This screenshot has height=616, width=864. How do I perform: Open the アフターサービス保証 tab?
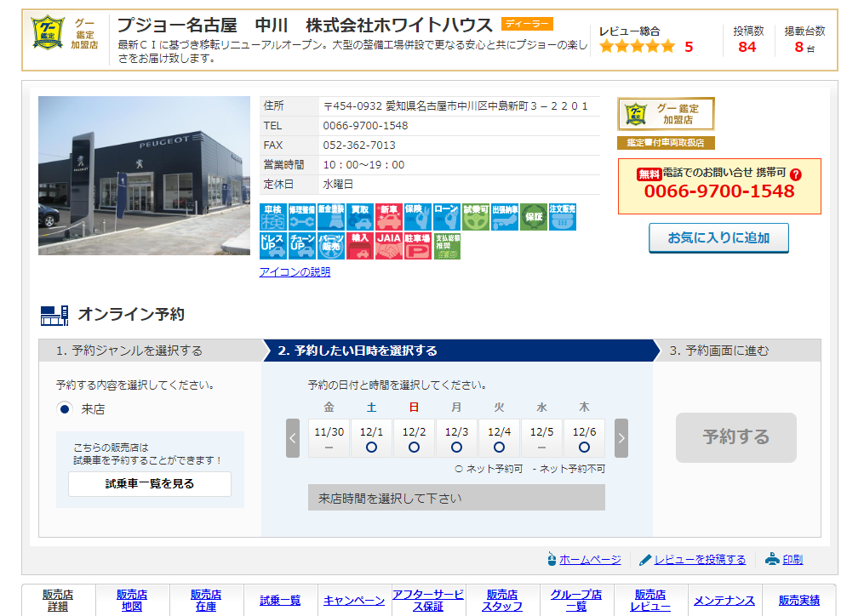point(428,600)
